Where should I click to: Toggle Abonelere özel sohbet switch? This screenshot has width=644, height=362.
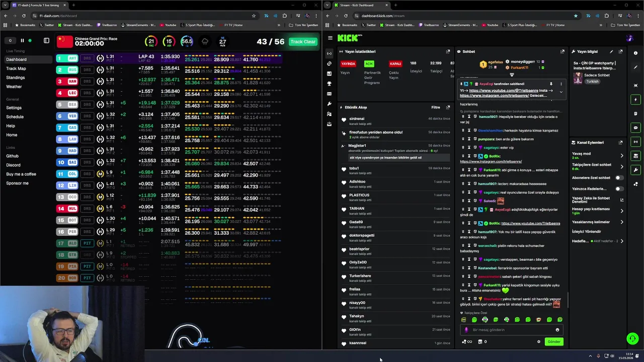tap(619, 177)
